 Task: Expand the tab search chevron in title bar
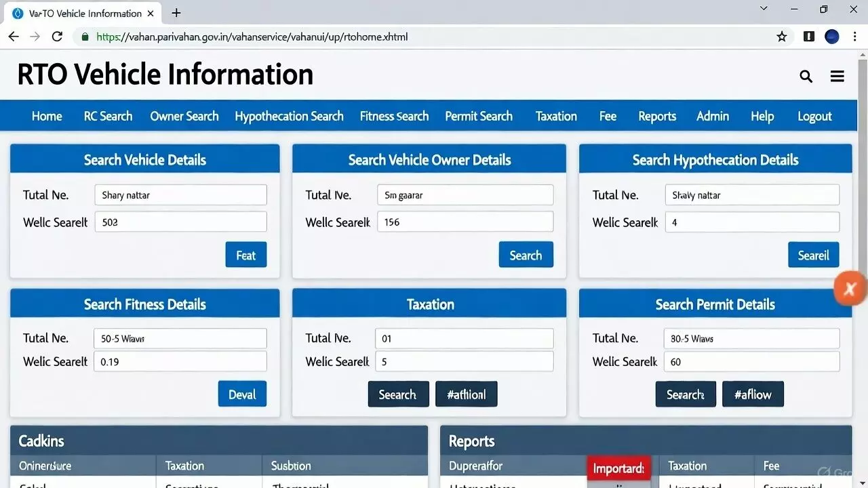click(764, 9)
